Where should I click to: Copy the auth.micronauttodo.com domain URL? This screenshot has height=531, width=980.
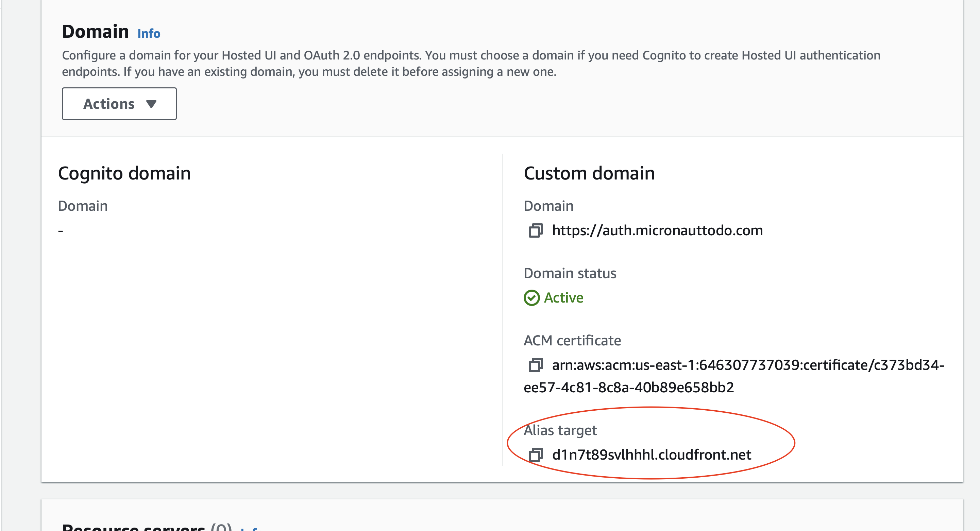click(535, 230)
